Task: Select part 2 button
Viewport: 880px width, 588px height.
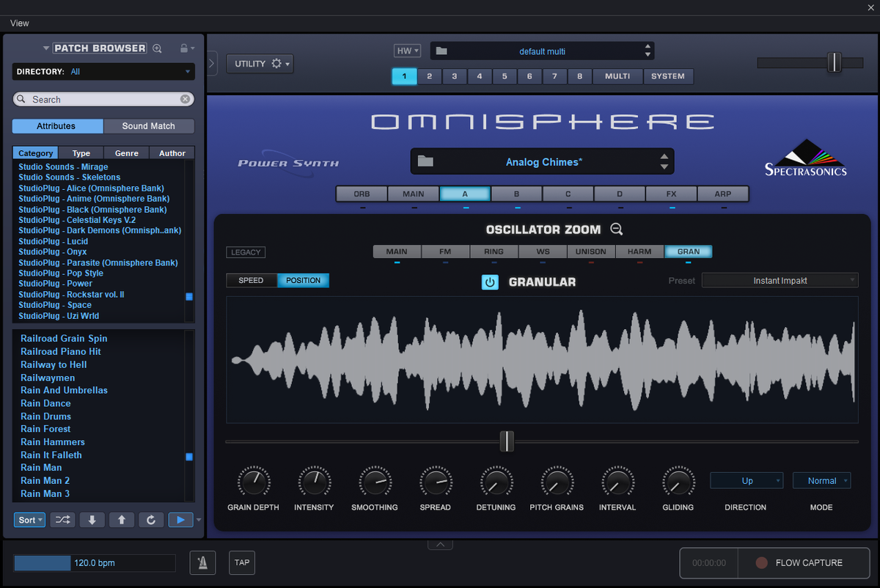Action: pos(430,76)
